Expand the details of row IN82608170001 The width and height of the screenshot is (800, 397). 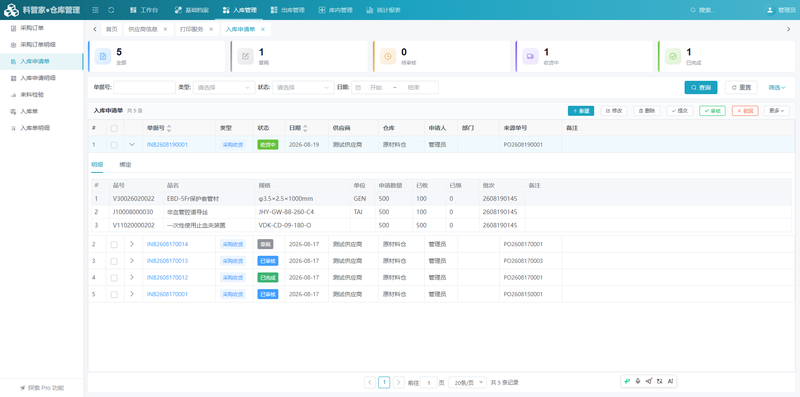(132, 294)
